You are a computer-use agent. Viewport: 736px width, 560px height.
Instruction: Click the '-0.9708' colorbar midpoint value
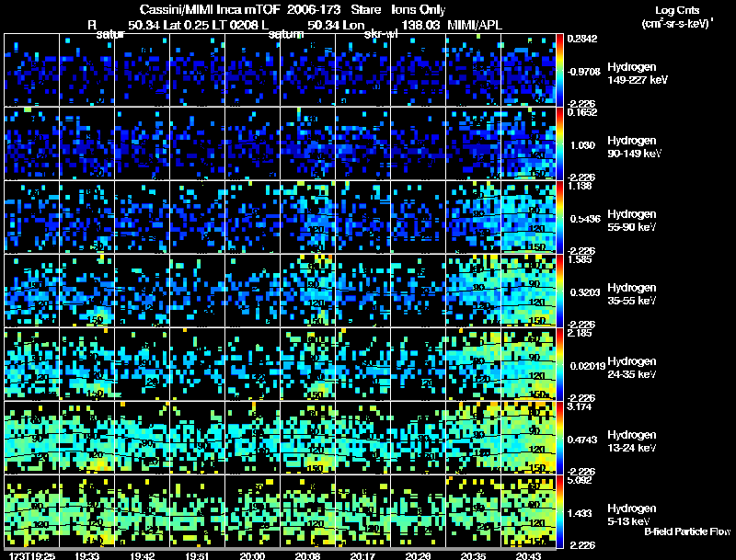(x=583, y=72)
